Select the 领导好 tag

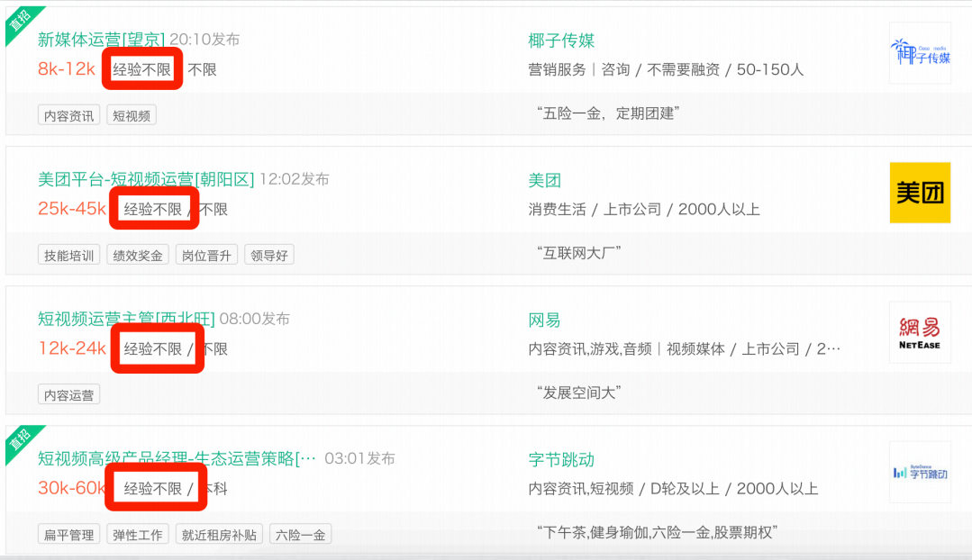click(x=269, y=255)
